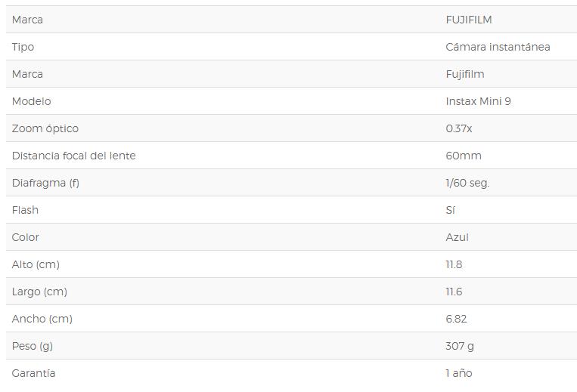Screen dimensions: 577x392
Task: Click the FUJIFILM brand value
Action: point(468,20)
